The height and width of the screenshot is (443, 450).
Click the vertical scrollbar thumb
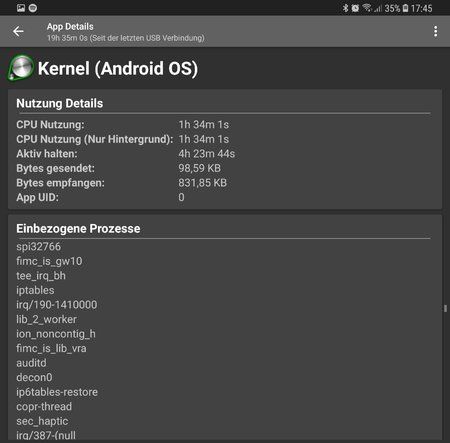click(445, 308)
